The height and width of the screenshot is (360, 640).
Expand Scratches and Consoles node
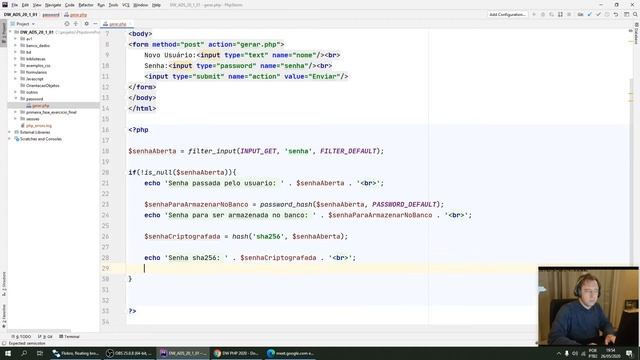10,139
